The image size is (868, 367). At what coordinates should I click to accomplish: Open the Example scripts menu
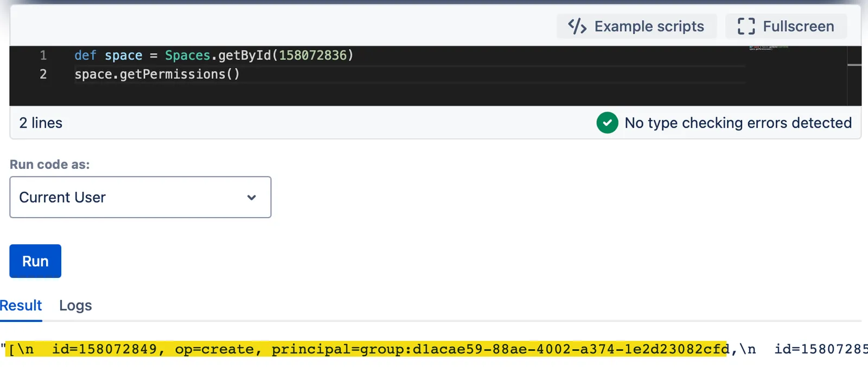pyautogui.click(x=636, y=26)
